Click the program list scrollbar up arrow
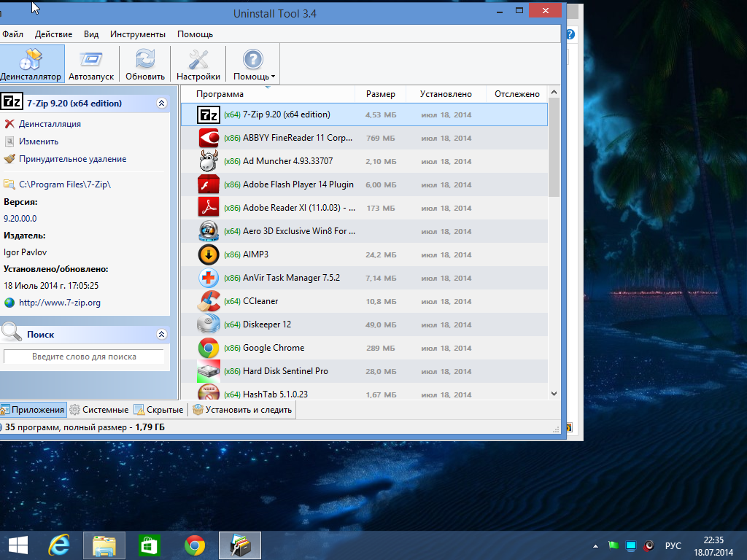The image size is (747, 560). tap(554, 93)
